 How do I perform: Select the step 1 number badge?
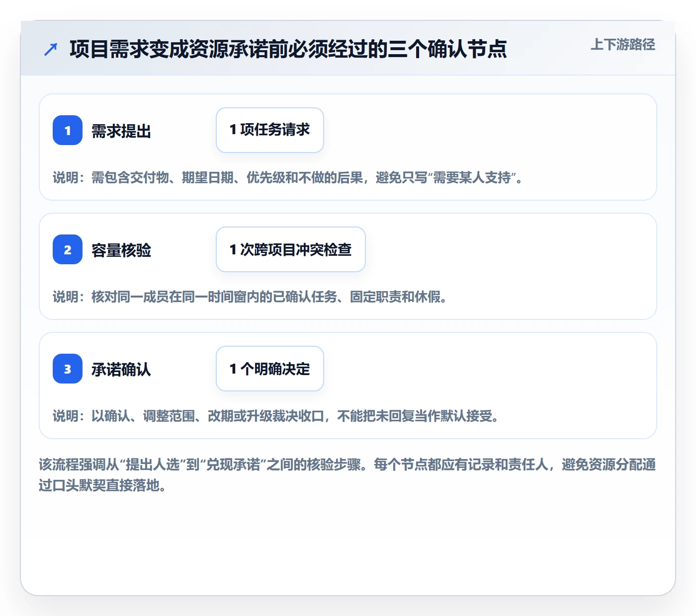click(68, 130)
